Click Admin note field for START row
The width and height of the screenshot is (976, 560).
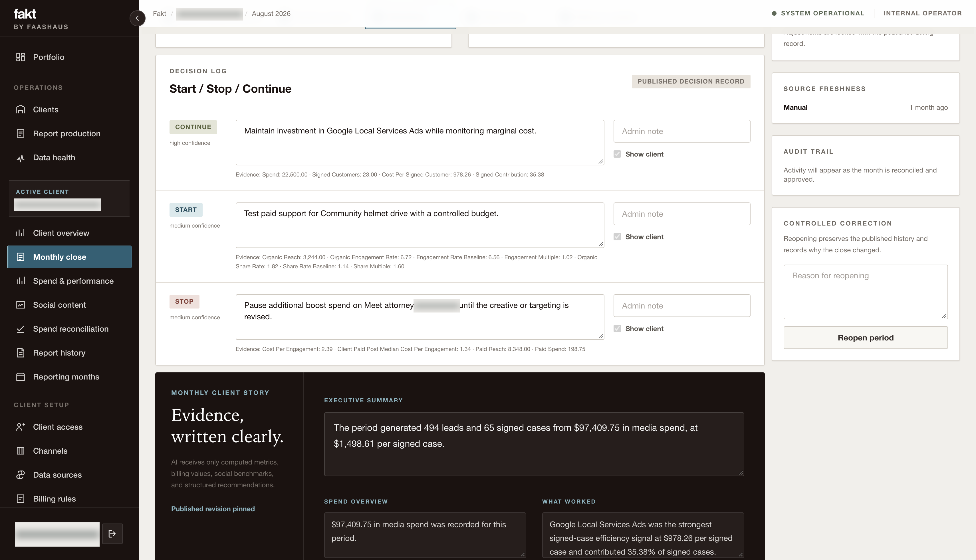pos(681,214)
